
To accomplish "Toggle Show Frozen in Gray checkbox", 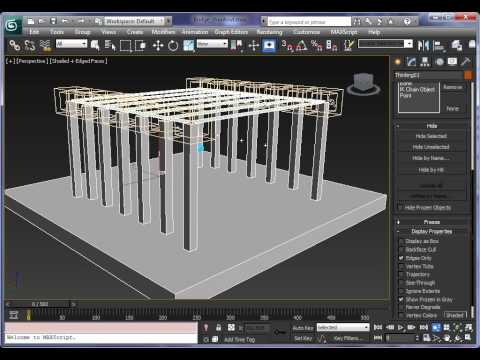I will pos(402,299).
